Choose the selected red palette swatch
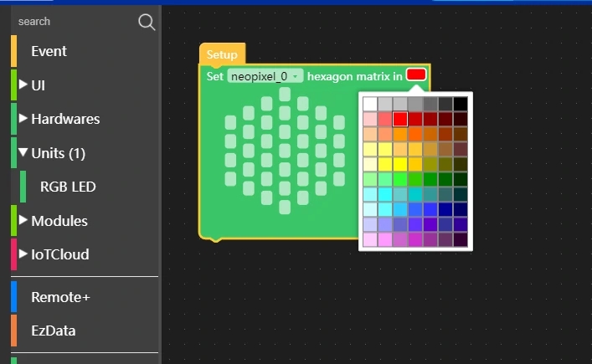Screen dimensions: 592x364 point(400,119)
